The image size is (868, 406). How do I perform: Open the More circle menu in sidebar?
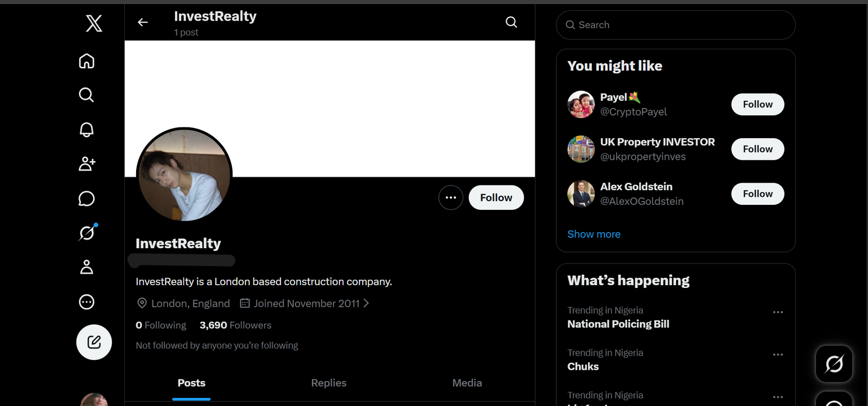pyautogui.click(x=87, y=302)
